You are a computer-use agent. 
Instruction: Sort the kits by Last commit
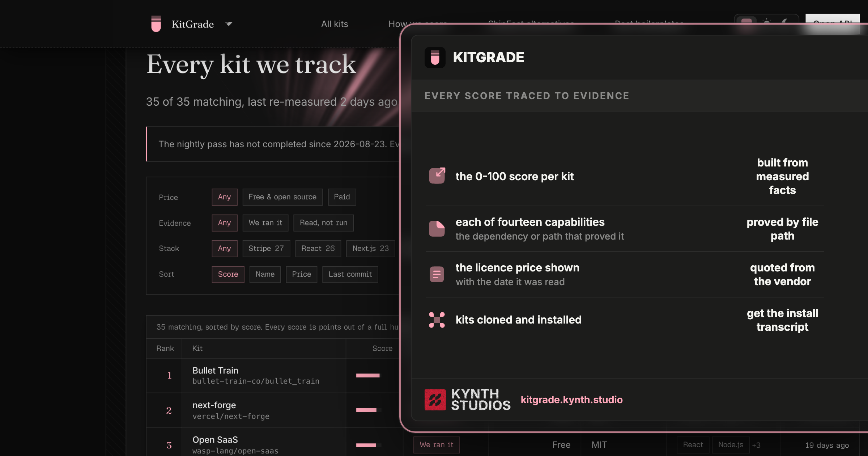point(350,274)
